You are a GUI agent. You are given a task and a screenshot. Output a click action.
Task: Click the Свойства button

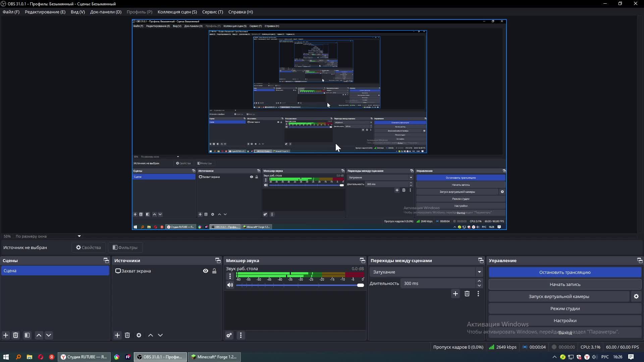[x=89, y=247]
